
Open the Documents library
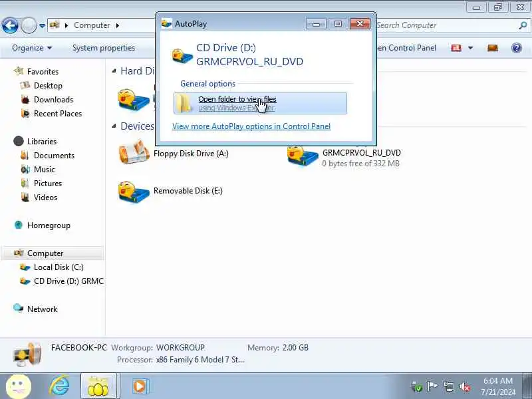[54, 156]
